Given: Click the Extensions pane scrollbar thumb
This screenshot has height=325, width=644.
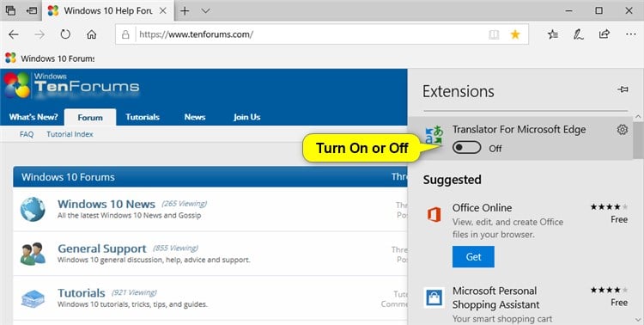Looking at the screenshot, I should [x=638, y=140].
